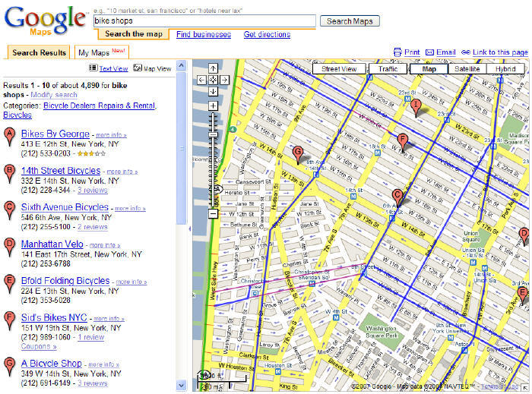Click the chain link icon
The width and height of the screenshot is (532, 394).
click(x=465, y=52)
